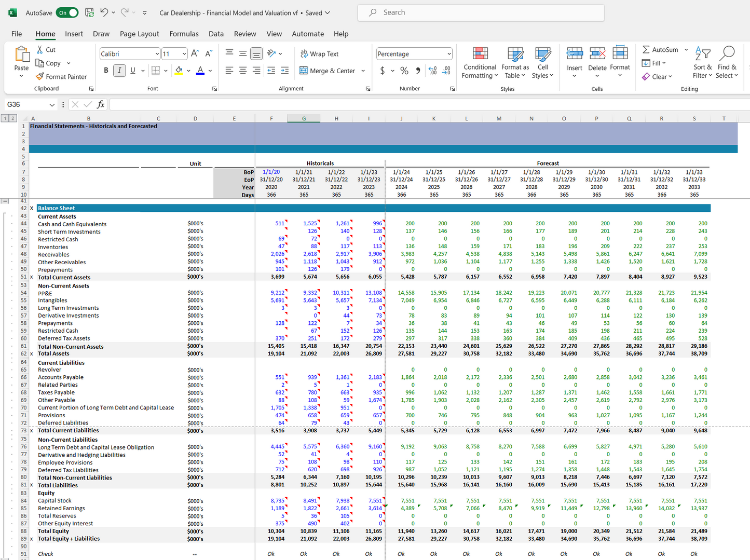Screen dimensions: 750x560
Task: Open the font name Calibri dropdown
Action: coord(157,54)
